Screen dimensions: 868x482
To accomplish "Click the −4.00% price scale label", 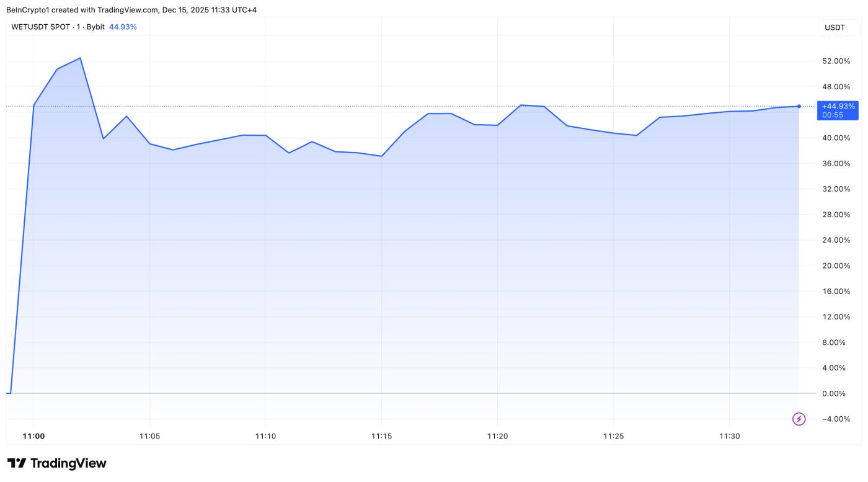I will click(835, 419).
